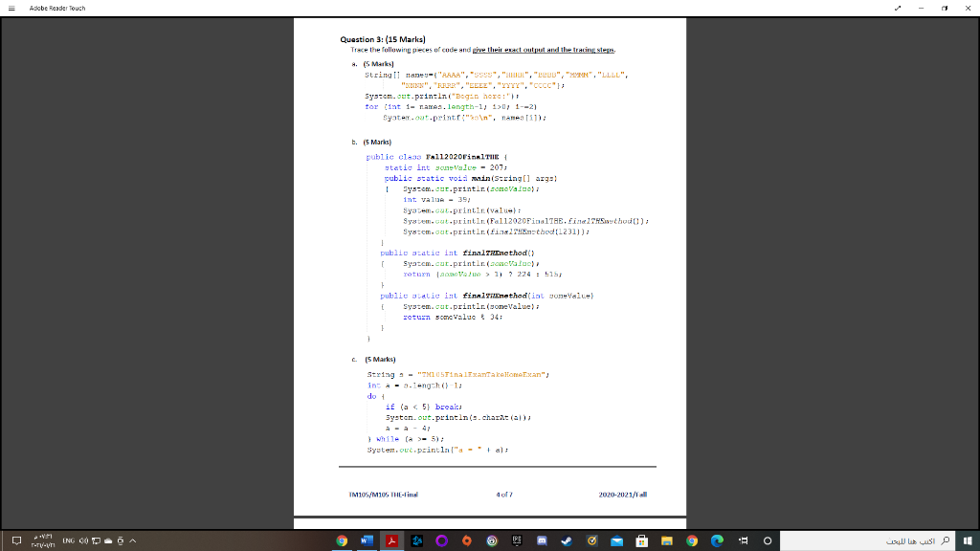980x551 pixels.
Task: Open the Discord icon on the taskbar
Action: point(541,540)
